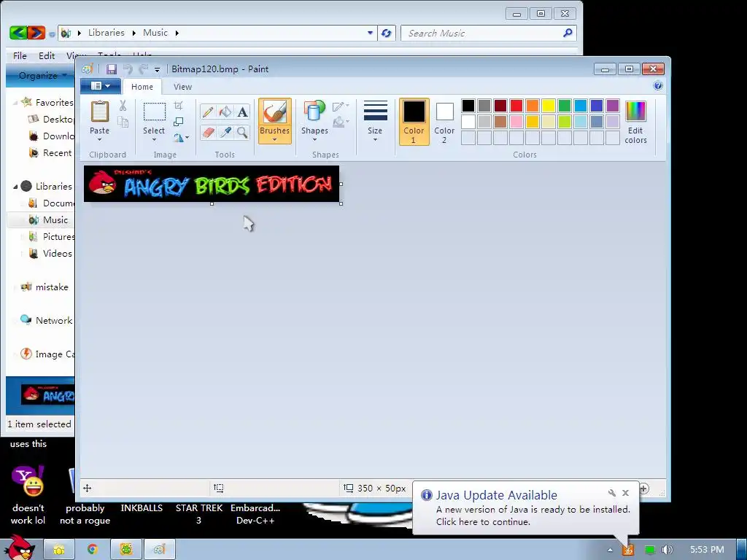Click the Crop icon in Image group
The image size is (747, 560).
tap(178, 106)
